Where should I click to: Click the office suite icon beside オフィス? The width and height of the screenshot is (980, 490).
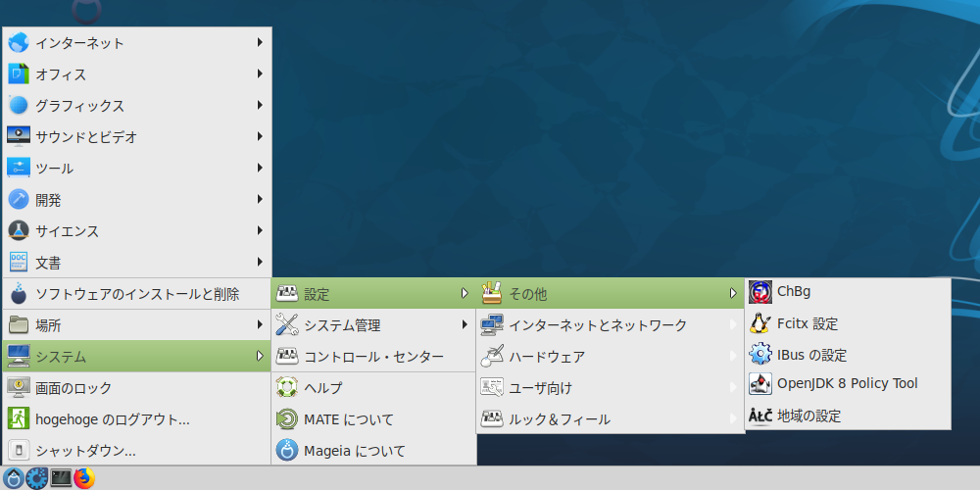[x=18, y=73]
